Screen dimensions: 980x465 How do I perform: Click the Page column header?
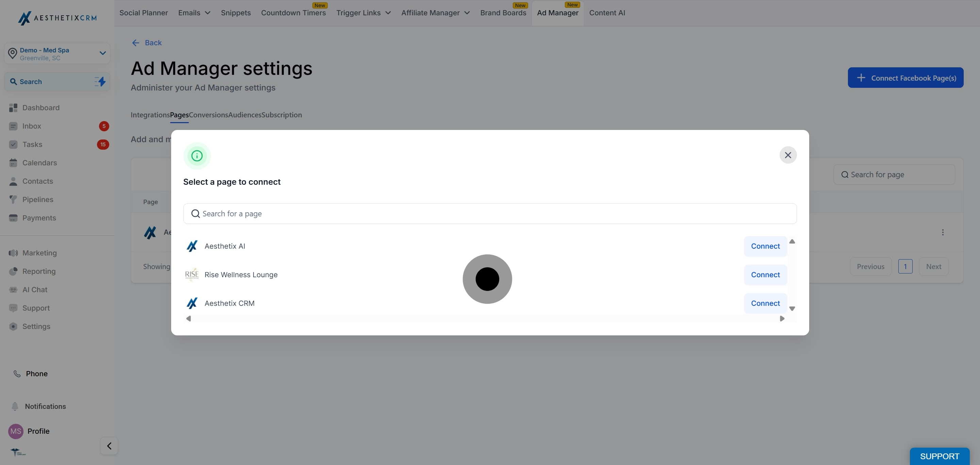[x=150, y=202]
